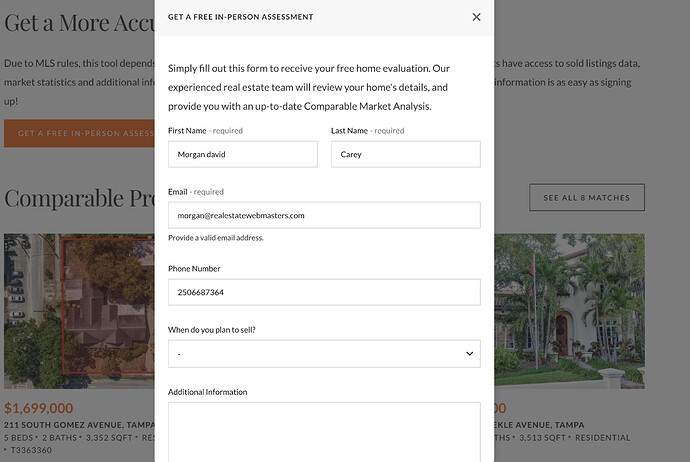Image resolution: width=690 pixels, height=462 pixels.
Task: Click the 'Phone Number' field label
Action: coord(194,269)
